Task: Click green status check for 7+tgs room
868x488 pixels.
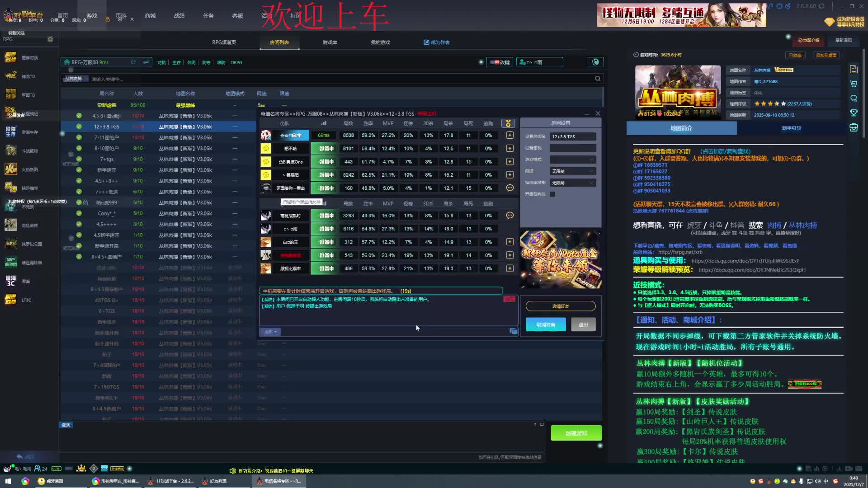Action: (x=79, y=159)
